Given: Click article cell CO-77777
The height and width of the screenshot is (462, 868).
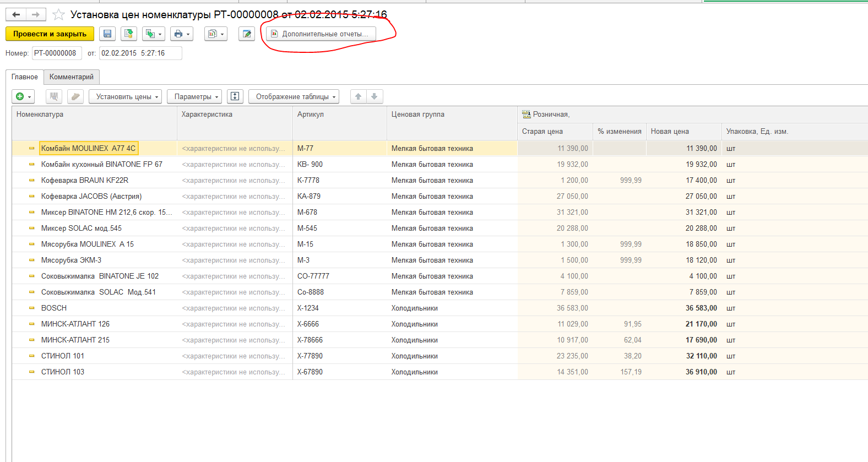Looking at the screenshot, I should (340, 276).
